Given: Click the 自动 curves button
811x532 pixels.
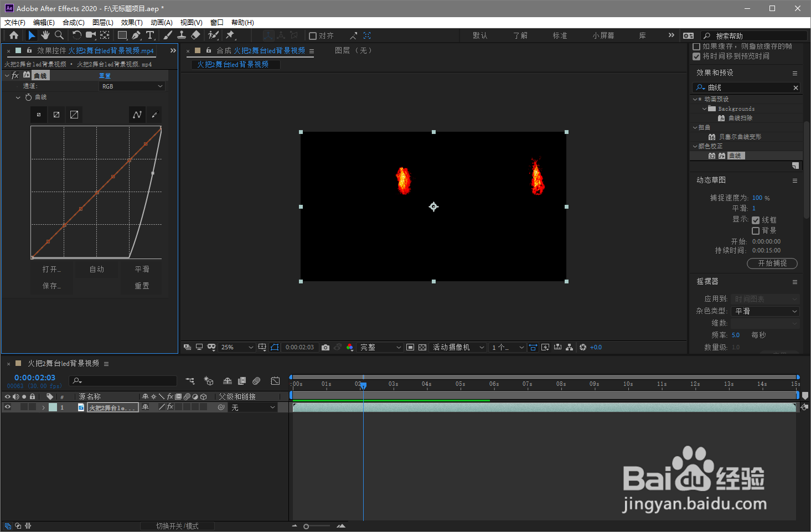Looking at the screenshot, I should (97, 269).
